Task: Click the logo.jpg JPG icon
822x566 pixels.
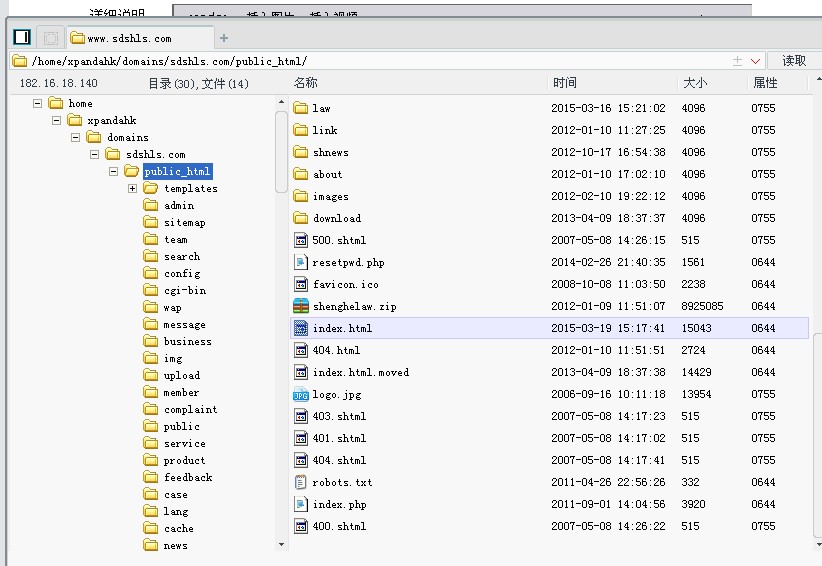Action: pos(300,395)
